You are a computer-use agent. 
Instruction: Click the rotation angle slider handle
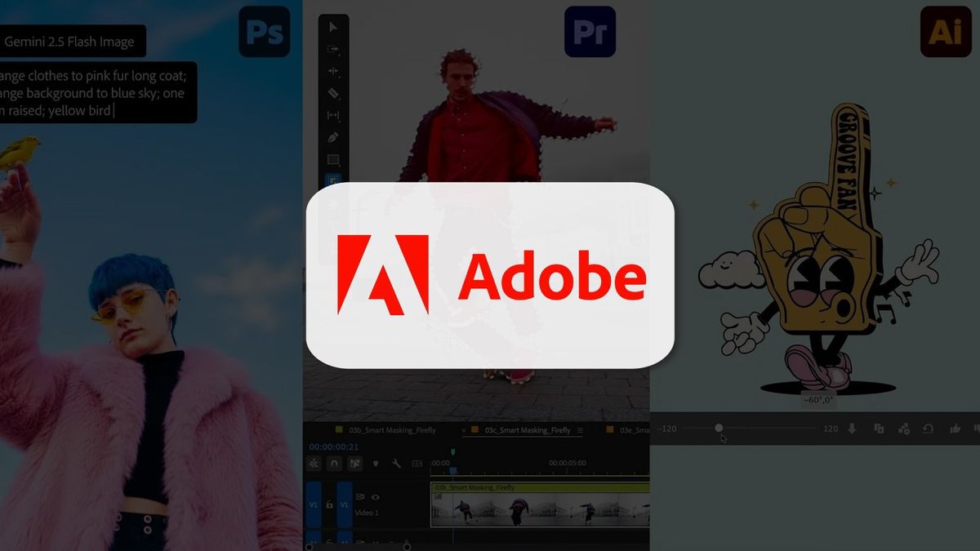point(719,428)
